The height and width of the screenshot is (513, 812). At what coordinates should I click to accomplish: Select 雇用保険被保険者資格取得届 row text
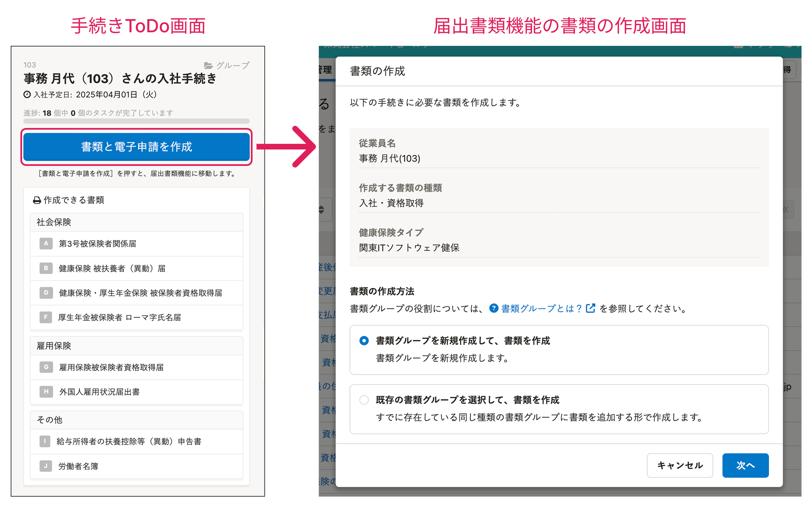coord(111,367)
